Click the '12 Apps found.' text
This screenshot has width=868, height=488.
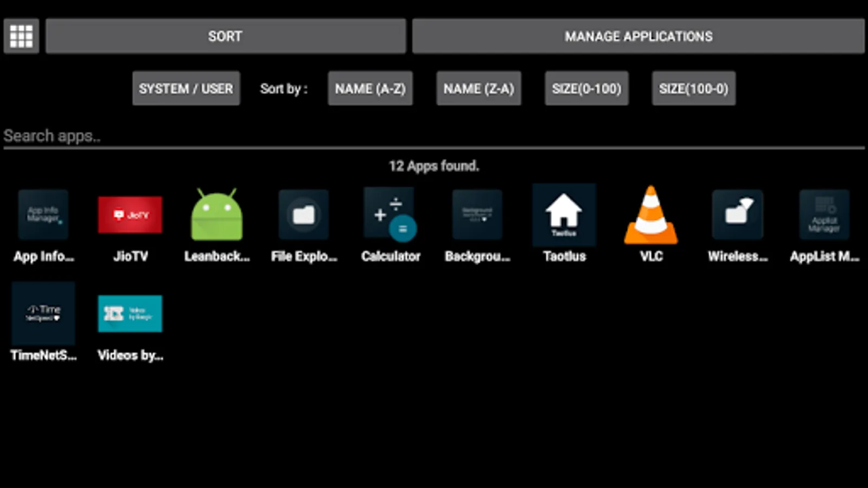(x=434, y=166)
